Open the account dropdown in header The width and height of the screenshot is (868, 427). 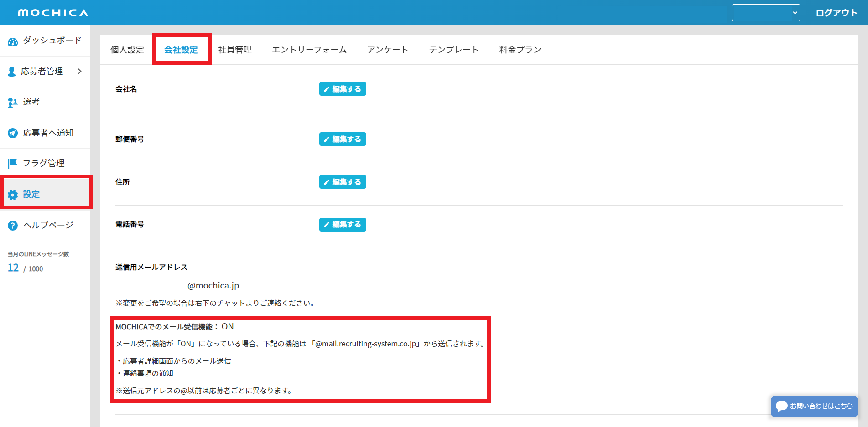766,13
